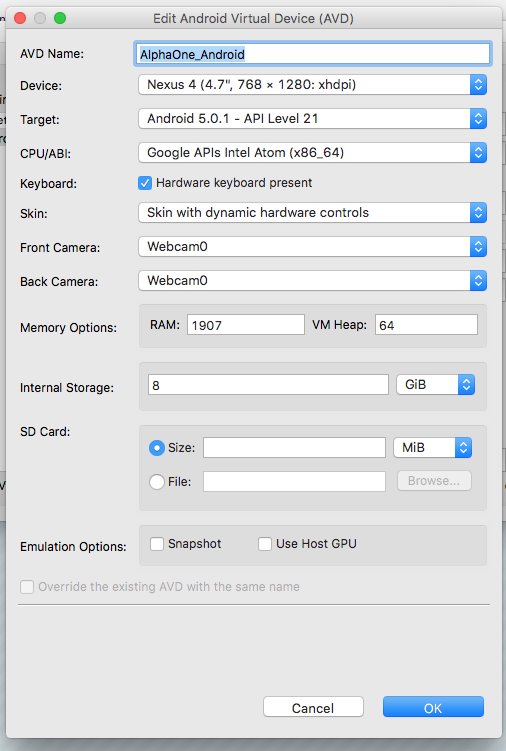Expand the Target Android 5.0.1 dropdown

click(312, 119)
